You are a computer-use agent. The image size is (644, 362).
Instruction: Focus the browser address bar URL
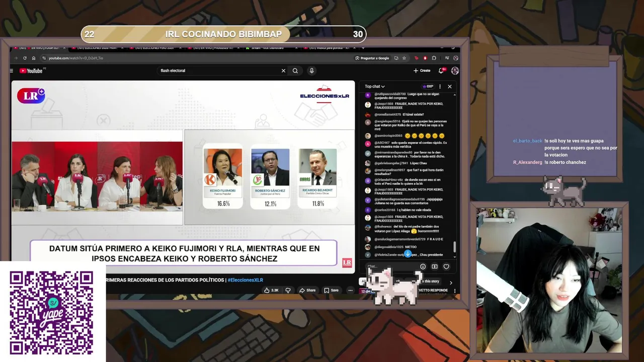[x=76, y=58]
